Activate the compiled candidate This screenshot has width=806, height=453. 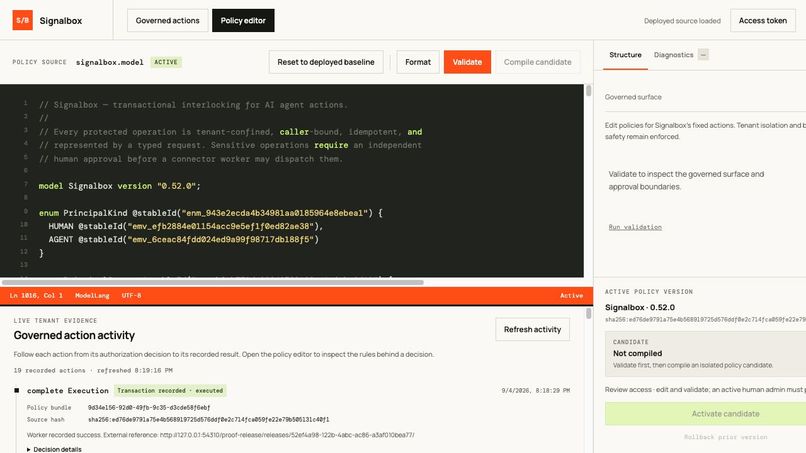(x=725, y=413)
